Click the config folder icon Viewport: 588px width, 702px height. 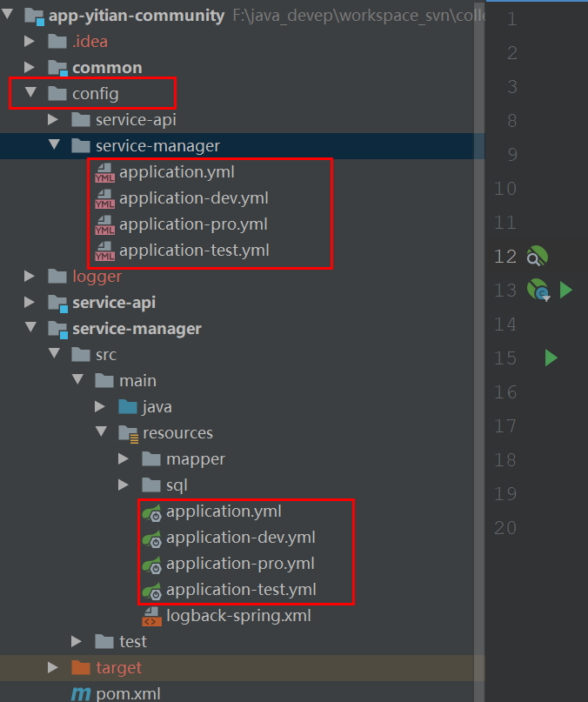click(x=57, y=94)
